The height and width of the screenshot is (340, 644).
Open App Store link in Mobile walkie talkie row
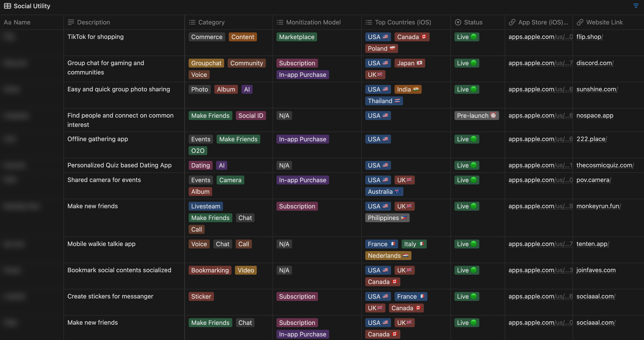[541, 244]
